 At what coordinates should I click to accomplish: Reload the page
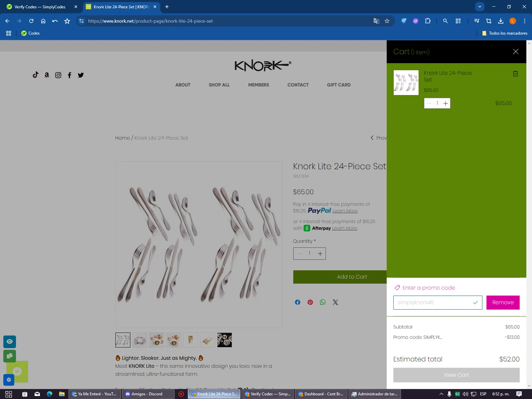pos(31,21)
